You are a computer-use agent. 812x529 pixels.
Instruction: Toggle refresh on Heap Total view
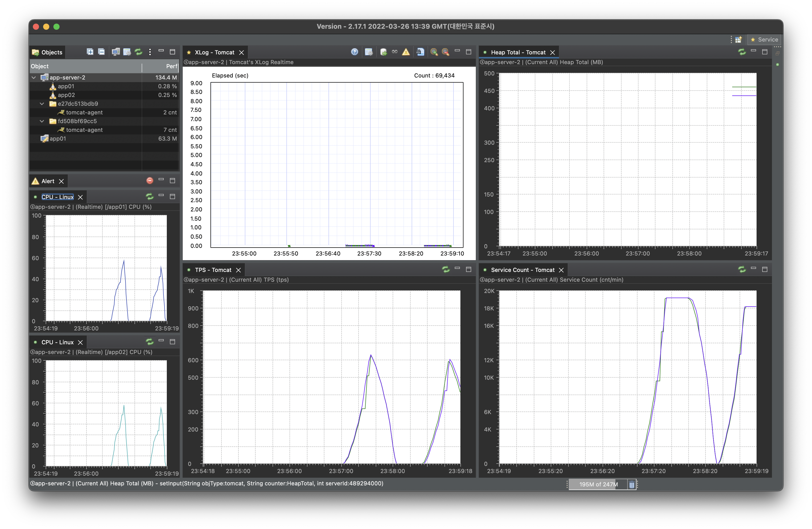[742, 52]
